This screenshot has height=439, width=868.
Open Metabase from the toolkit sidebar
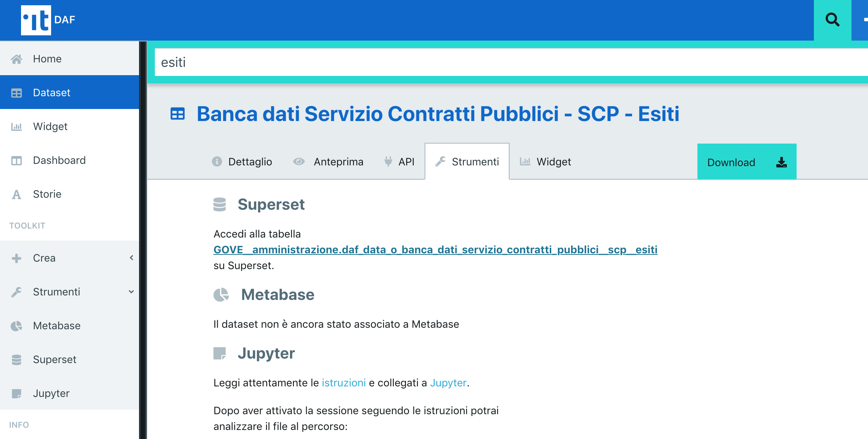click(70, 325)
